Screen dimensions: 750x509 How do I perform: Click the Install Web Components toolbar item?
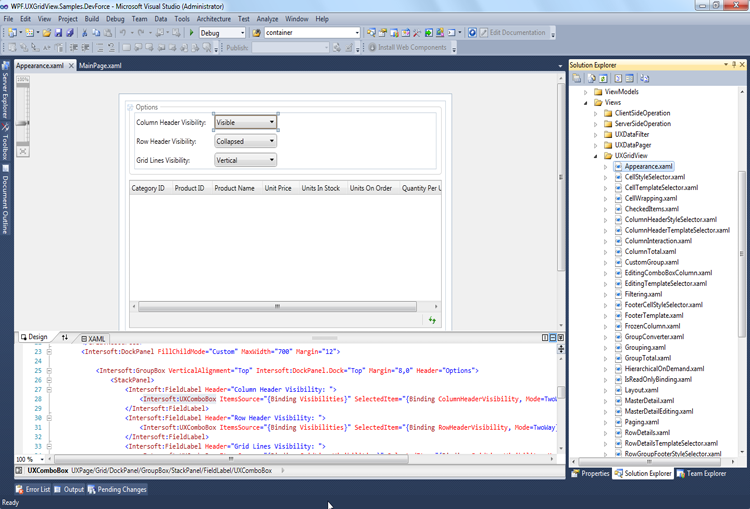point(407,47)
